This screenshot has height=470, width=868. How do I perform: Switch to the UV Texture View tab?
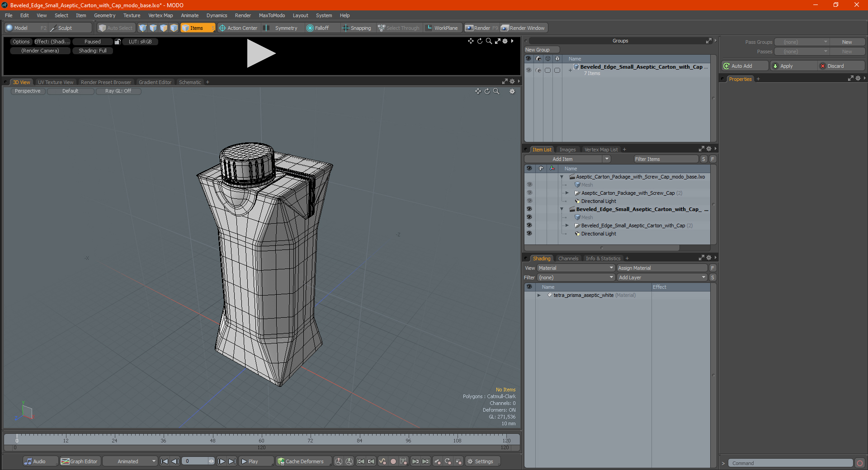[x=56, y=82]
